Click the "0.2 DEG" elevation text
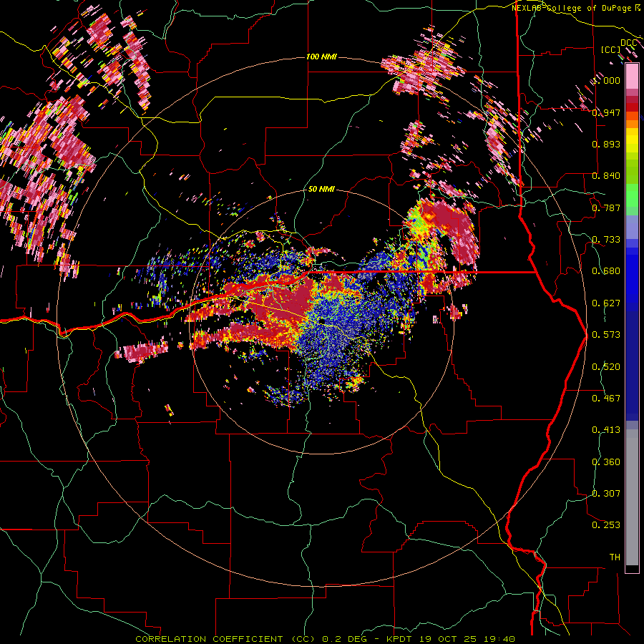Screen dimensions: 644x644 (344, 639)
